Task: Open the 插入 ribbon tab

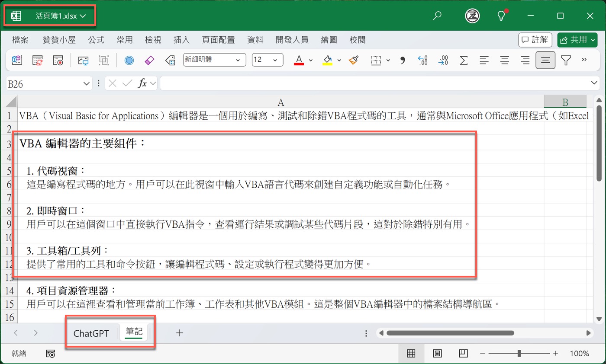Action: coord(181,40)
